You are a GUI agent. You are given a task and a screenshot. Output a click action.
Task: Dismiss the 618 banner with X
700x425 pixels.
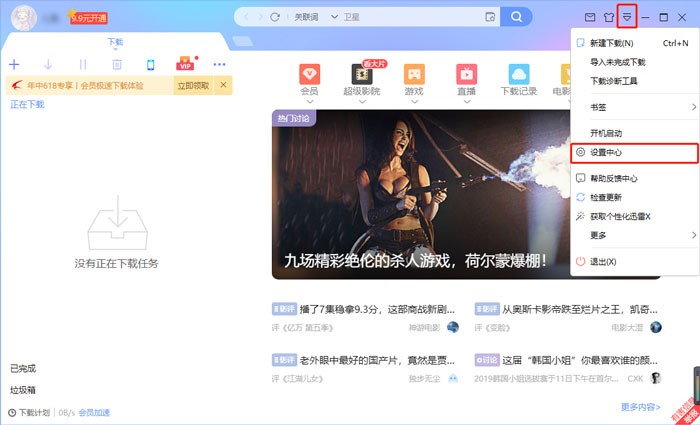pyautogui.click(x=223, y=85)
